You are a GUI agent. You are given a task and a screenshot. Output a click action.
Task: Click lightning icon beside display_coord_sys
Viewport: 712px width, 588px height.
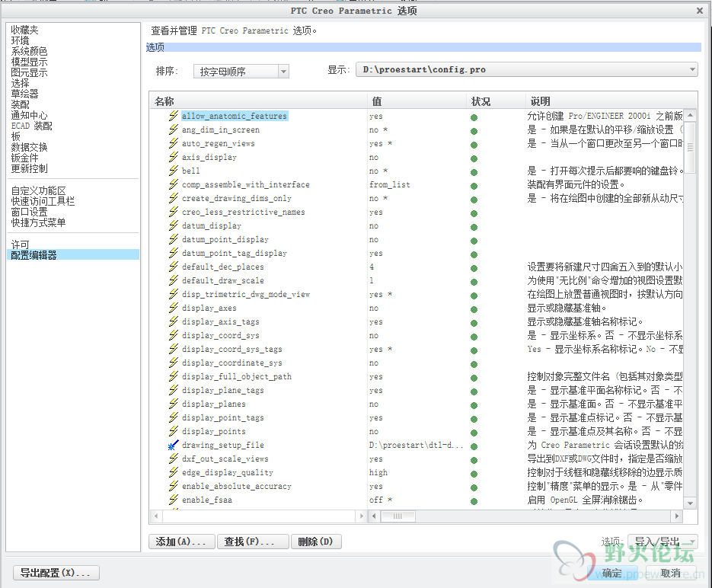click(x=174, y=335)
